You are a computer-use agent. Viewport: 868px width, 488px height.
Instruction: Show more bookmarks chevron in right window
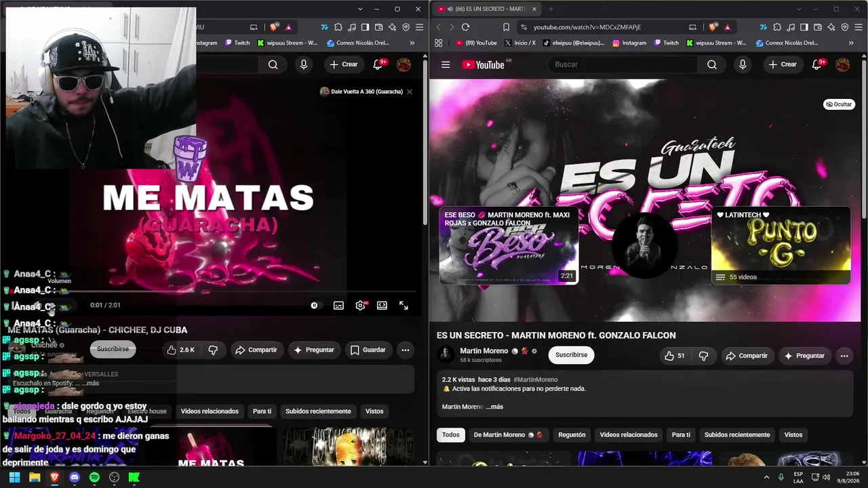tap(851, 43)
